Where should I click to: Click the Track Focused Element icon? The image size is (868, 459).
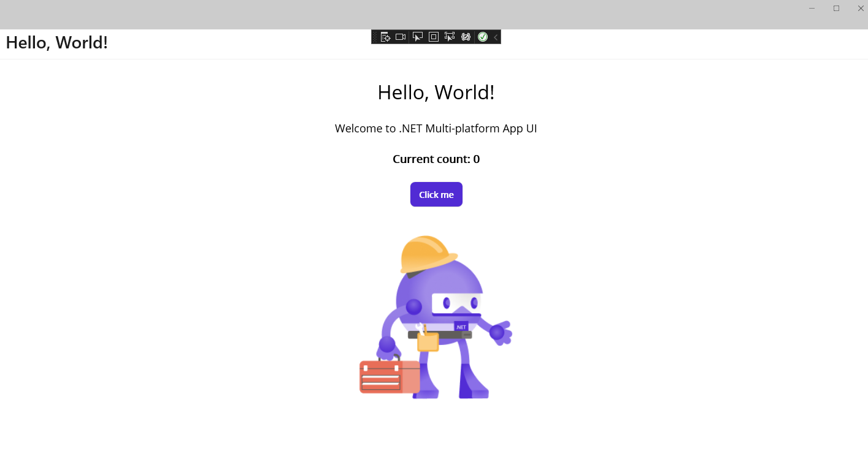tap(450, 37)
